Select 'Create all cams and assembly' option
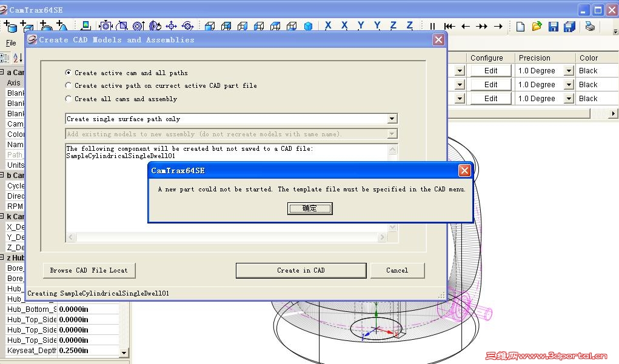 [x=69, y=99]
